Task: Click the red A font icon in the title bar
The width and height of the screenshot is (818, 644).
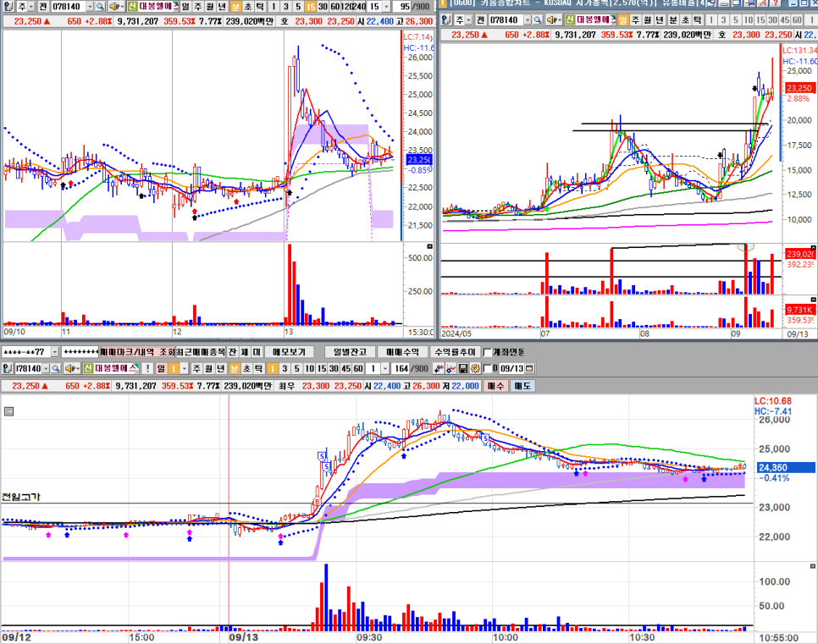Action: click(x=763, y=3)
